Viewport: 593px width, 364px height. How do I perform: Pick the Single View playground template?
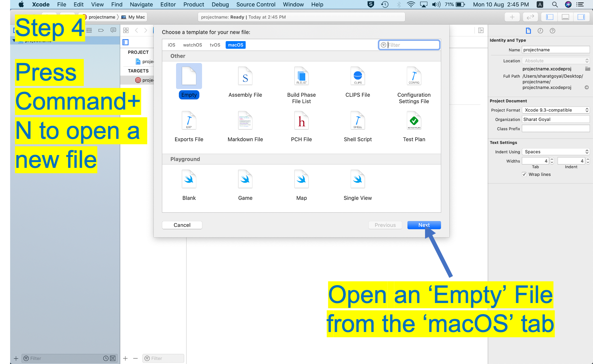pos(358,185)
